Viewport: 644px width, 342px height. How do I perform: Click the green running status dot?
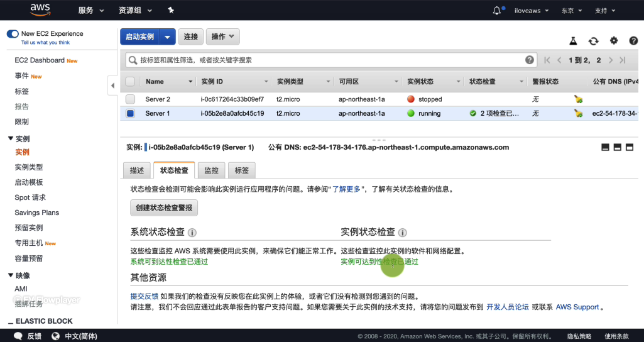(411, 113)
